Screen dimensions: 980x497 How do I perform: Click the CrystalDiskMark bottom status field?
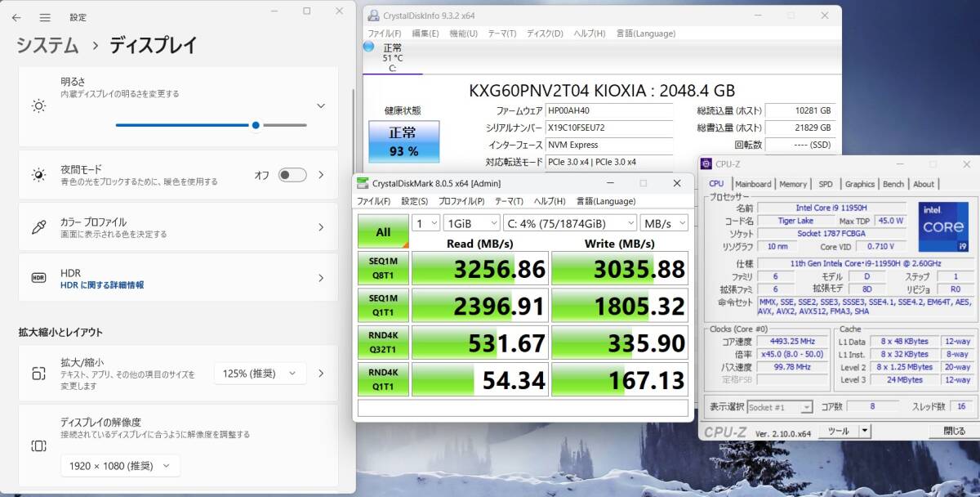[523, 407]
